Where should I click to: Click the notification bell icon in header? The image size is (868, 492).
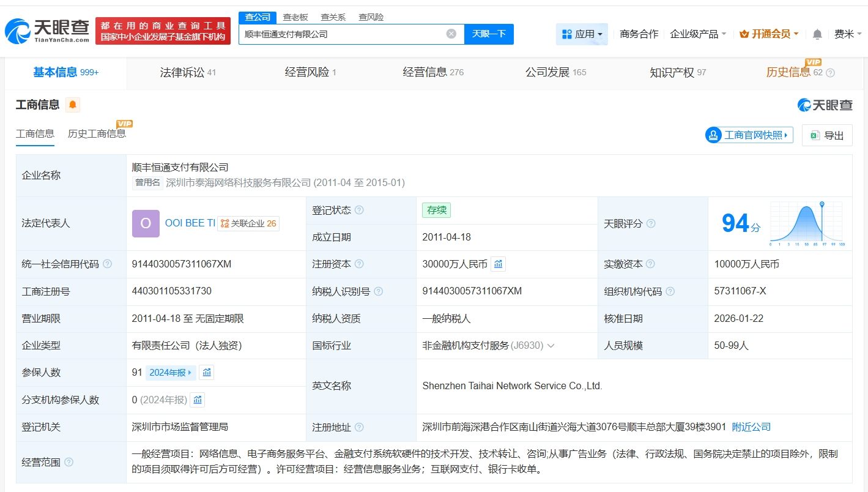point(817,34)
